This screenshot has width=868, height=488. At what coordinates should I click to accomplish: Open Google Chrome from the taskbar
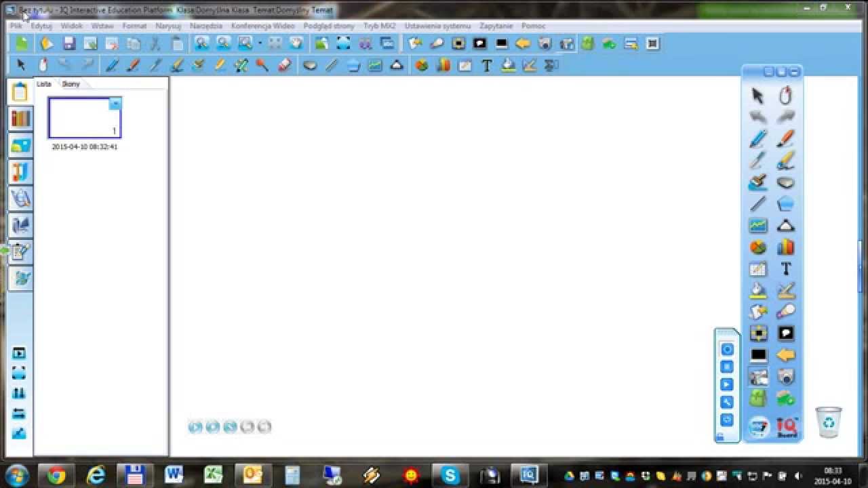[x=56, y=476]
